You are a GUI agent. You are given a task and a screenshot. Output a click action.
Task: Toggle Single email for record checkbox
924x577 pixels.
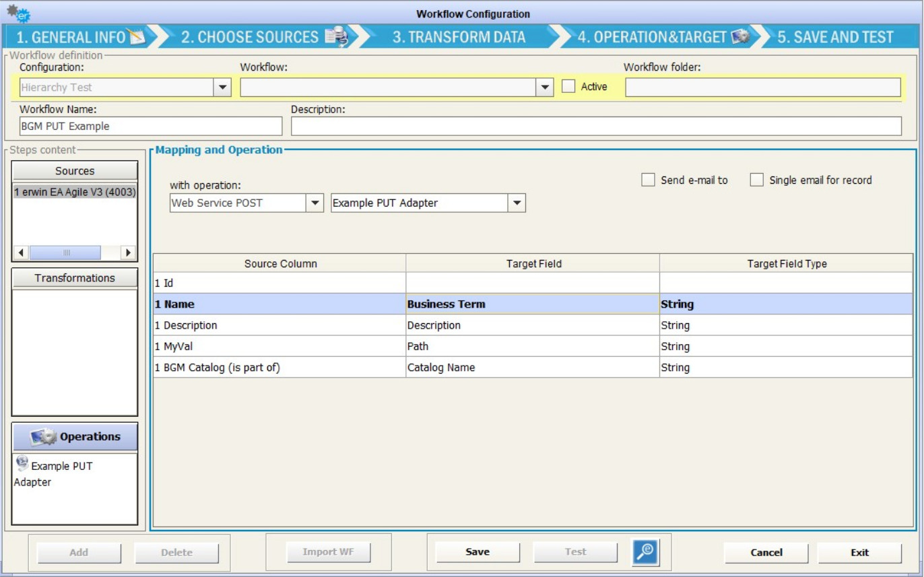pyautogui.click(x=757, y=180)
